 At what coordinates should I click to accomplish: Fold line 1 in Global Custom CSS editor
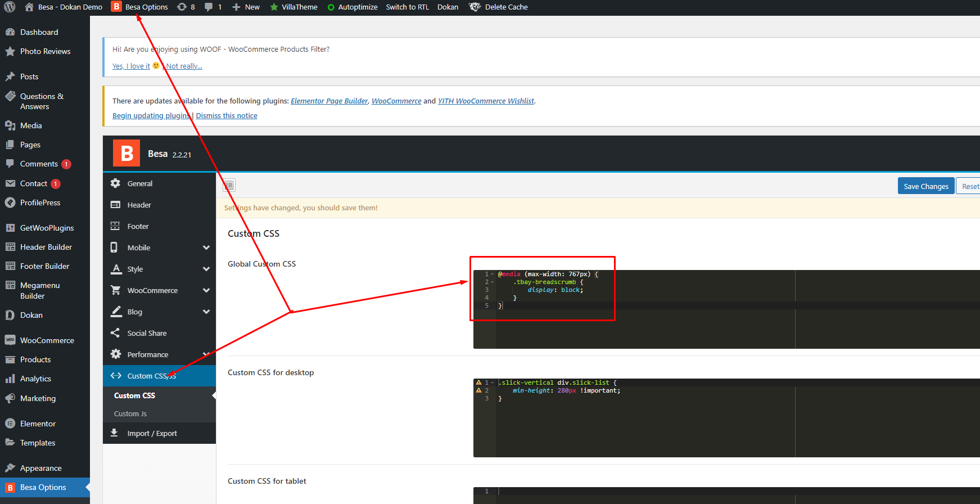493,274
